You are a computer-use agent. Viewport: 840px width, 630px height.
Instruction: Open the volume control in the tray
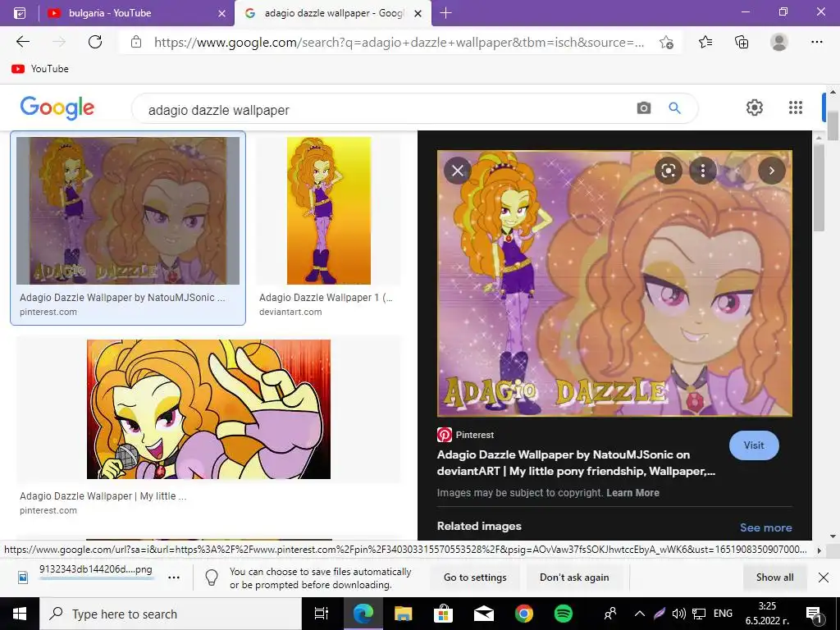tap(678, 614)
